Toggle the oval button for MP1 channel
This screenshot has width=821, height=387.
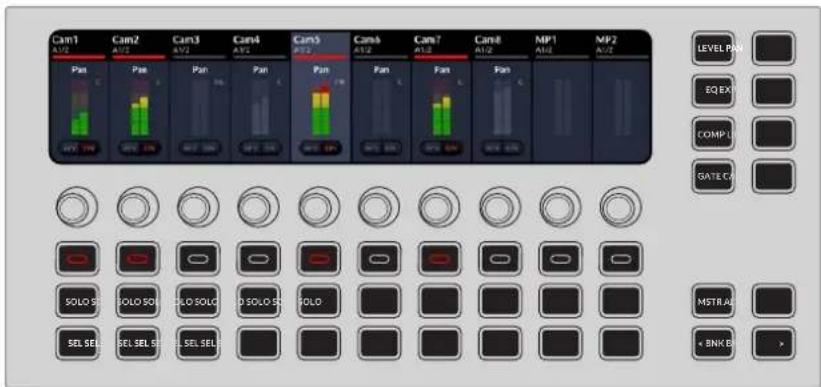click(560, 259)
